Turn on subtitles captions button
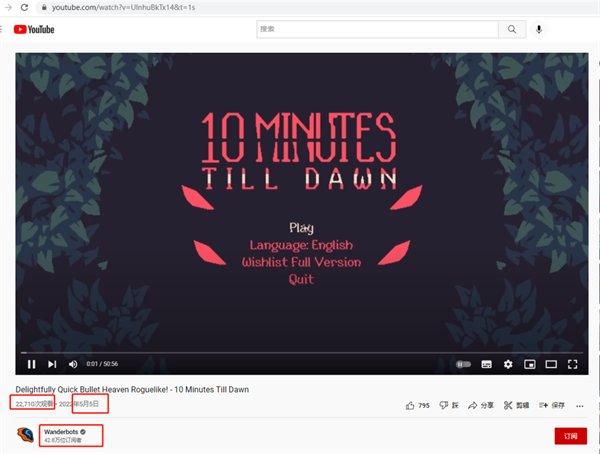Screen dimensions: 600x454 (x=486, y=364)
